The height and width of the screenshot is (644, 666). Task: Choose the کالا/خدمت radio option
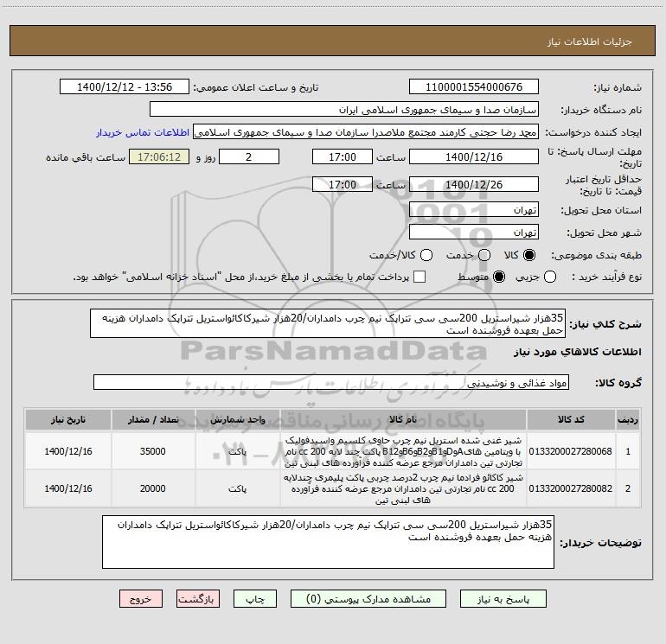426,255
